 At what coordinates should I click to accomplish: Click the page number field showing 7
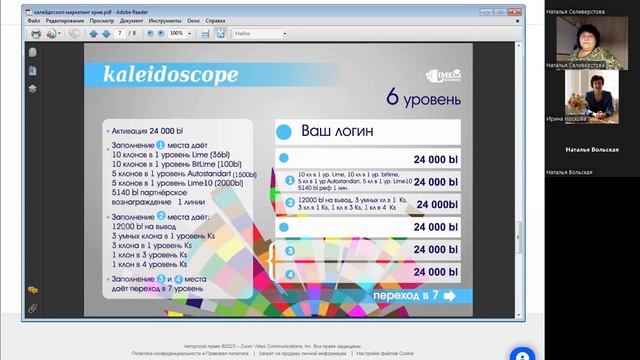coord(120,33)
